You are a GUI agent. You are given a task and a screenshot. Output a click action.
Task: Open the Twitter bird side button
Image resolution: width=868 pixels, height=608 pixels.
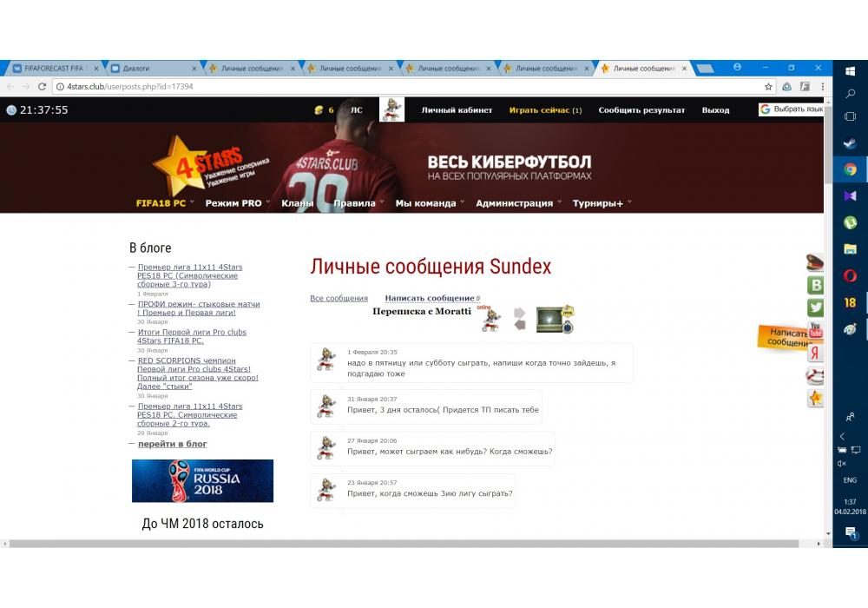[x=815, y=307]
